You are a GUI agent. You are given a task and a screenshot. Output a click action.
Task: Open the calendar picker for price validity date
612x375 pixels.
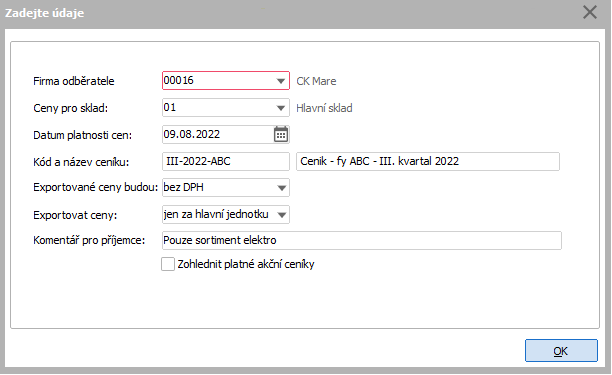pyautogui.click(x=281, y=134)
